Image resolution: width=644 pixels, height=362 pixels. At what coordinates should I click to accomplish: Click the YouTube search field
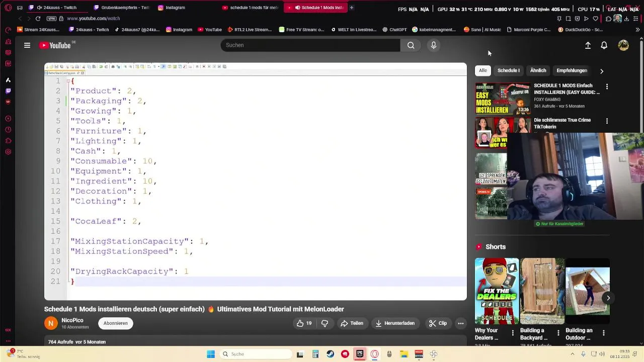[x=310, y=45]
